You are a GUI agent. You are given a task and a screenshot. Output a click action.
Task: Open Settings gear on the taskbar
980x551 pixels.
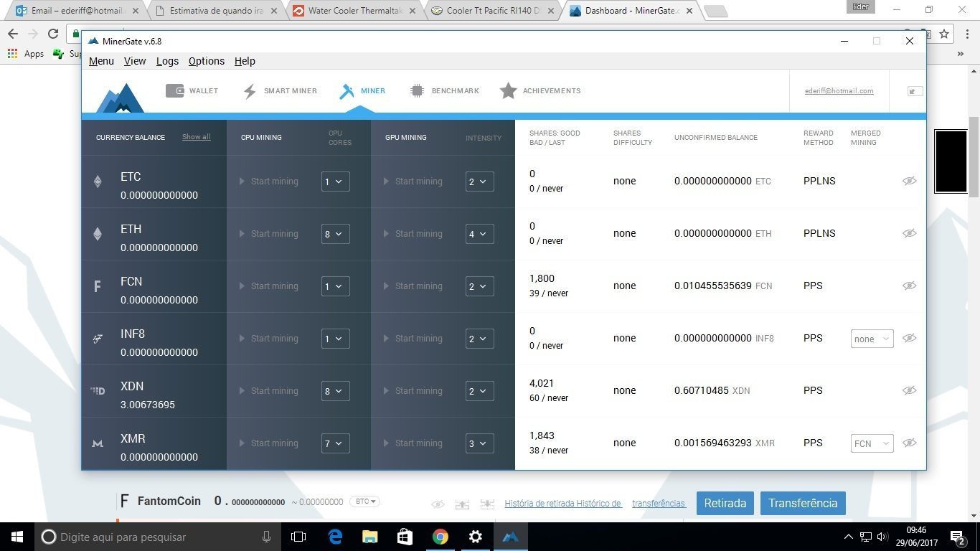(475, 537)
